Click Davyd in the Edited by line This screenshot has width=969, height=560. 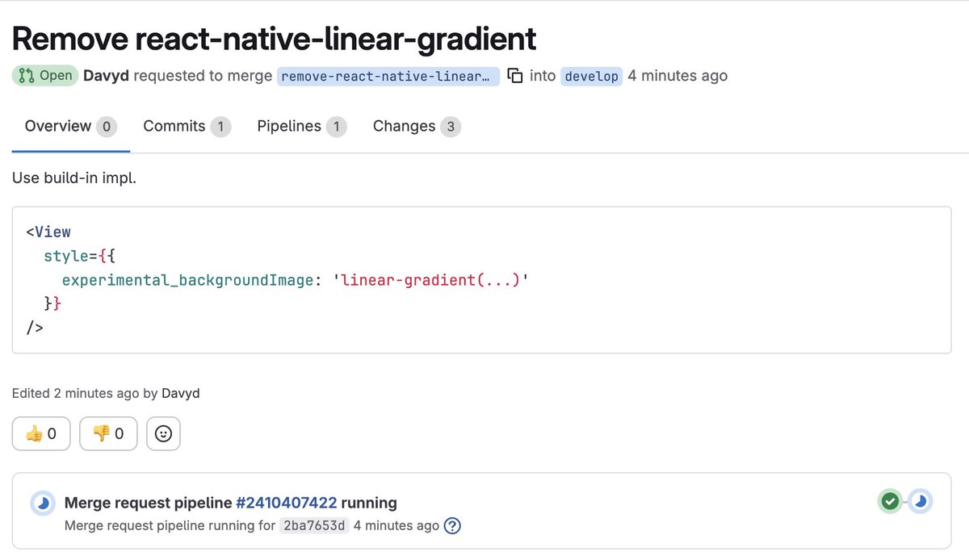tap(181, 394)
